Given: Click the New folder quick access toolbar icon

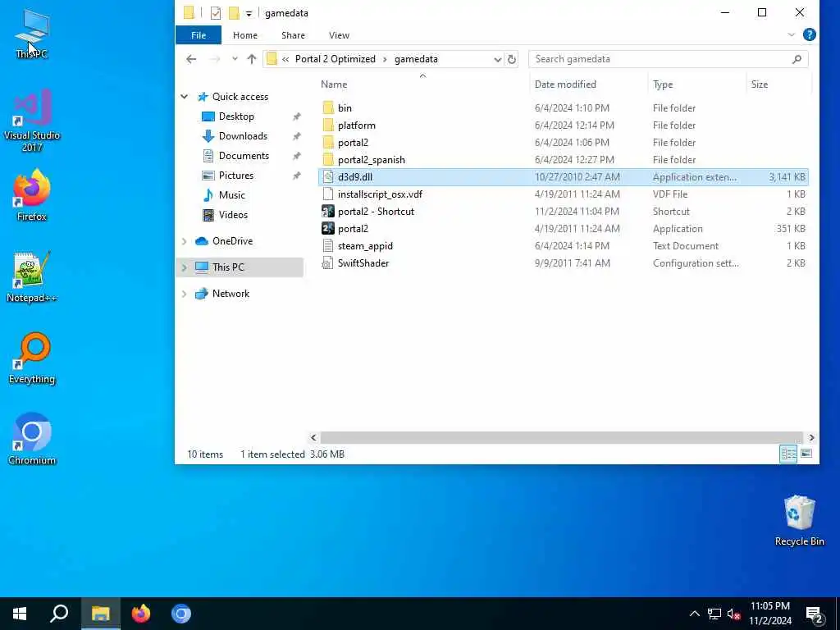Looking at the screenshot, I should [234, 13].
